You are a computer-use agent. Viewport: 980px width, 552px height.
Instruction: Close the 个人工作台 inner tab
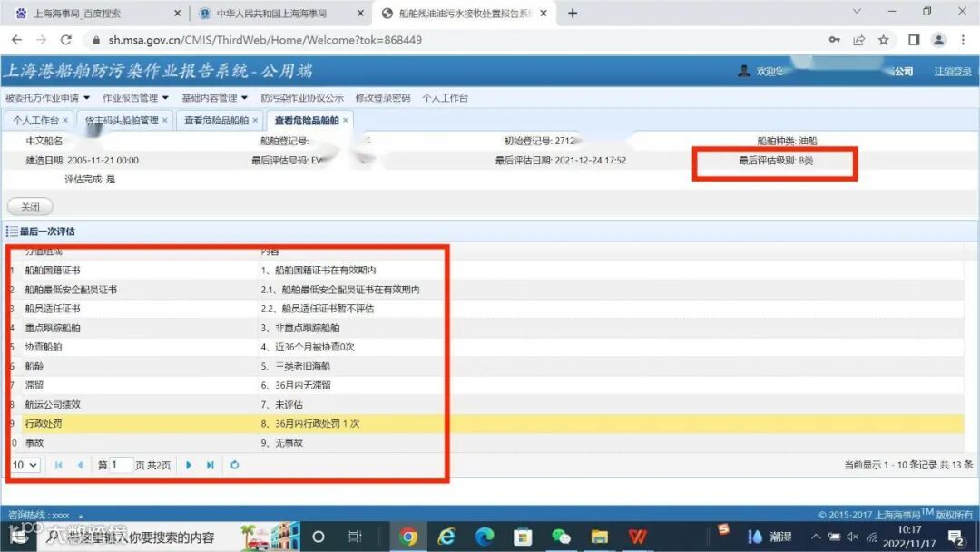point(65,120)
